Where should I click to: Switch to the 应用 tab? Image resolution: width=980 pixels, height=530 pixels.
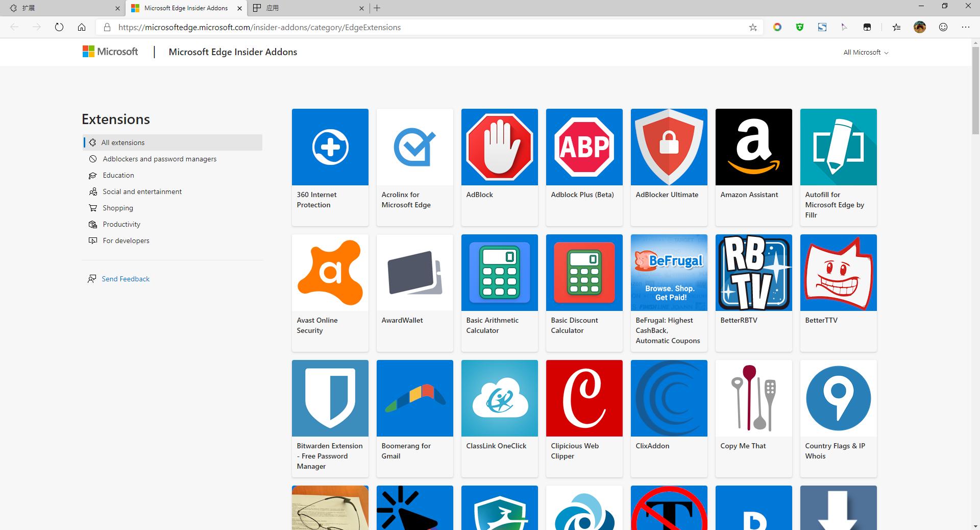click(308, 8)
